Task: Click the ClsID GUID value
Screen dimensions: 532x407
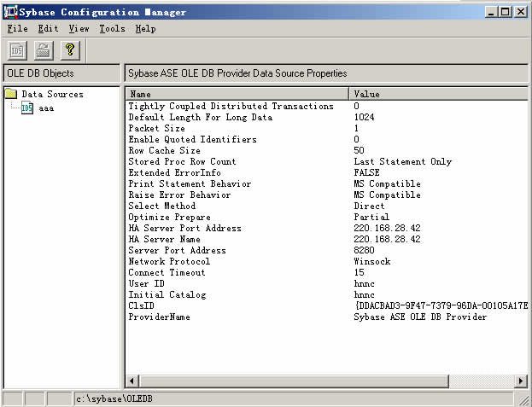Action: [441, 306]
